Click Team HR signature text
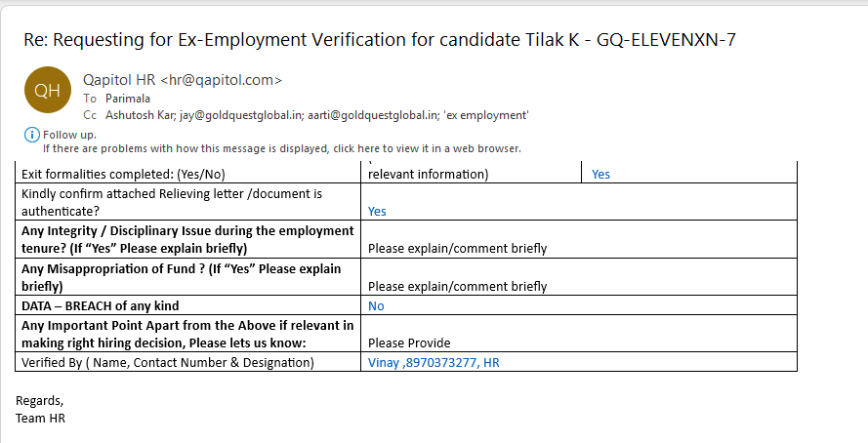The height and width of the screenshot is (443, 868). pos(40,418)
